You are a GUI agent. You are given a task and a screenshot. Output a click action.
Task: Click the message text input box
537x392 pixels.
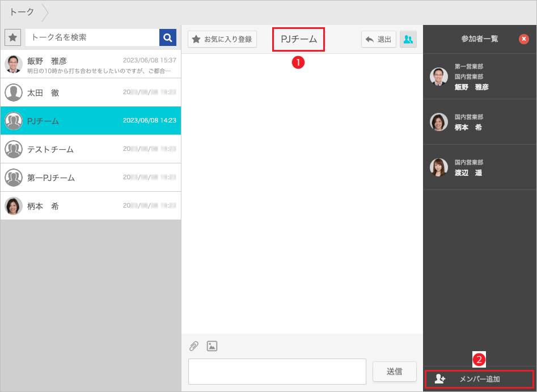click(x=277, y=372)
